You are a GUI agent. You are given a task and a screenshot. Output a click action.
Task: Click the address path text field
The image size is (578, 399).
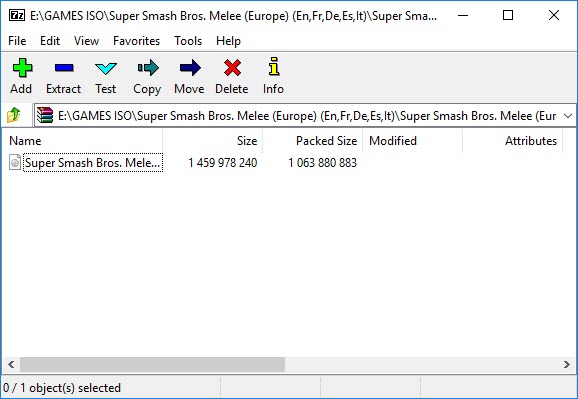[x=307, y=116]
